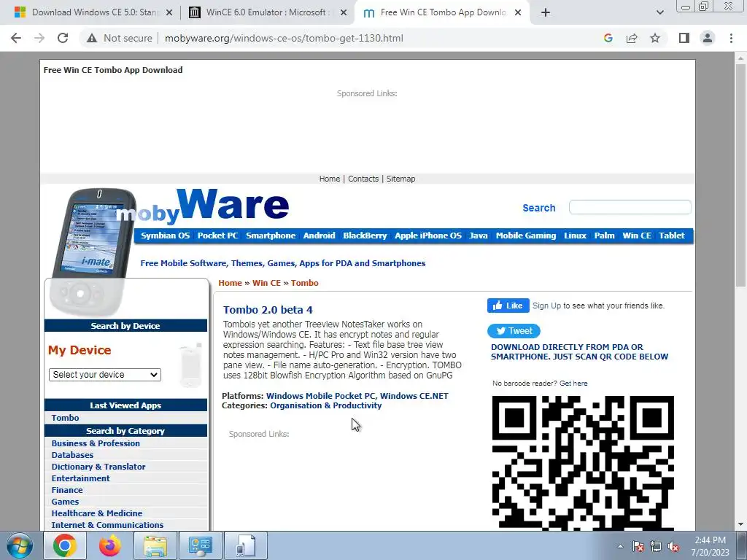Close the Free Win CE Tombo tab
747x560 pixels.
tap(519, 13)
